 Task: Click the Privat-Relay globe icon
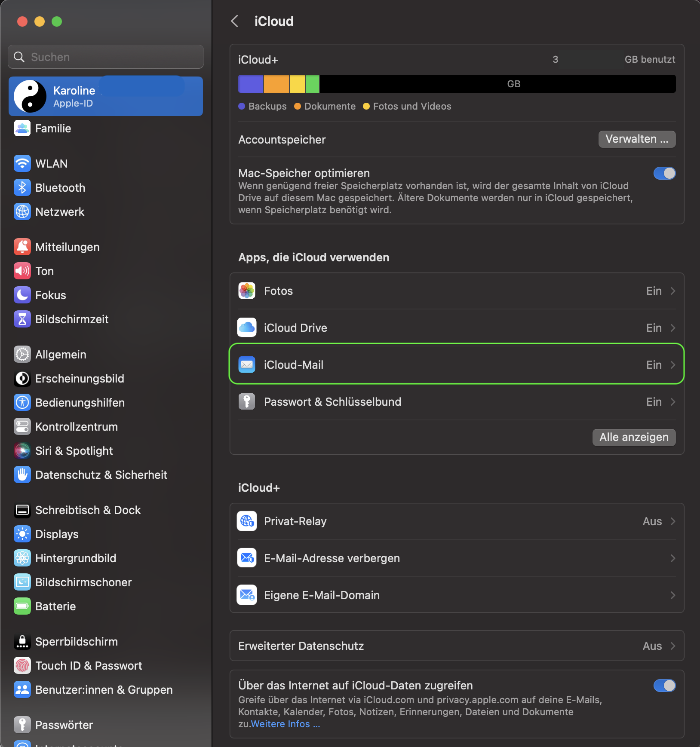click(247, 521)
